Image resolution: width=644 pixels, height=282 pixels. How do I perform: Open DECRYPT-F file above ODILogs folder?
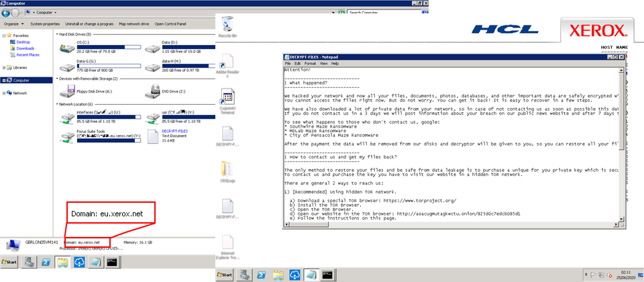pyautogui.click(x=227, y=137)
